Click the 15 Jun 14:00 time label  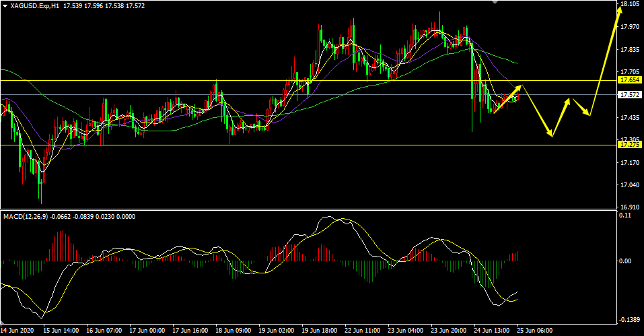(61, 330)
